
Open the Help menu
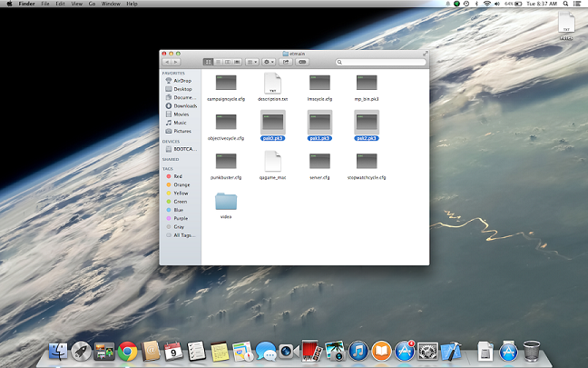[x=132, y=4]
